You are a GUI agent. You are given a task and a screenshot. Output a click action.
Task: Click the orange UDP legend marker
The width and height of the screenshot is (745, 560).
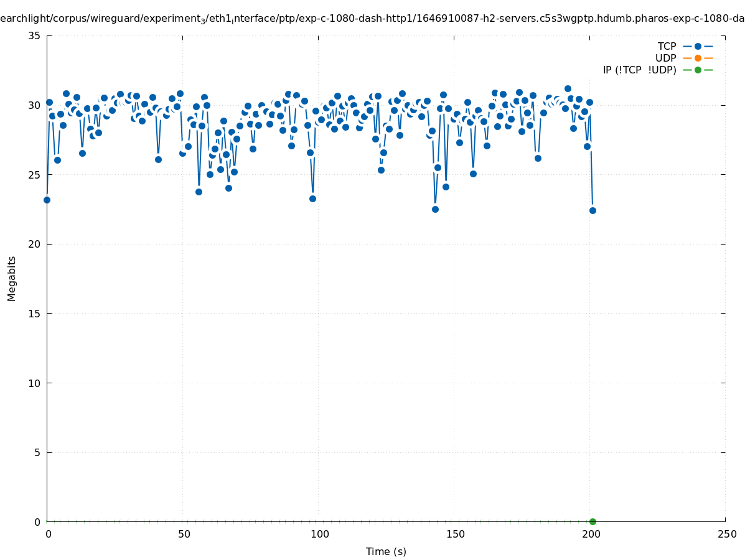coord(698,58)
